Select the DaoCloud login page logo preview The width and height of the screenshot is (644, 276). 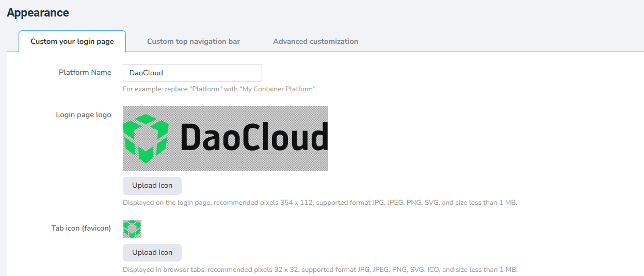[x=226, y=138]
